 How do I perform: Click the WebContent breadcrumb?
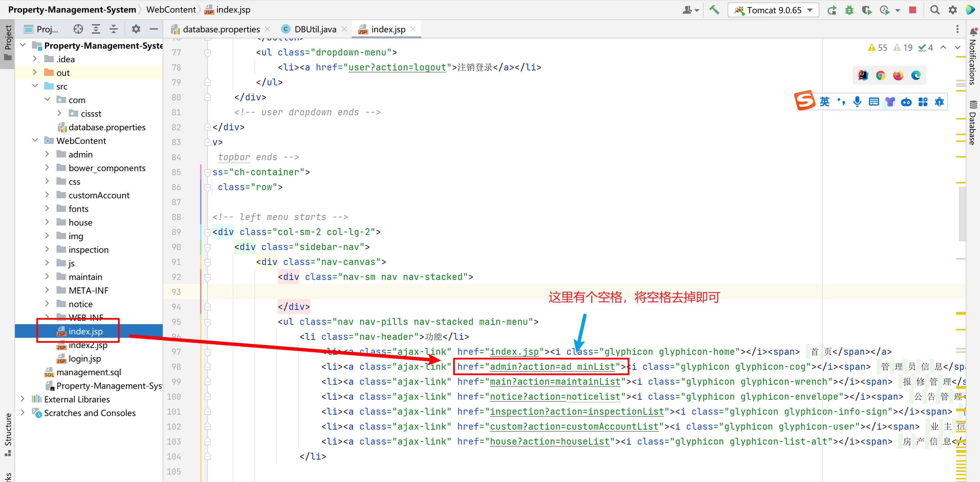coord(171,10)
